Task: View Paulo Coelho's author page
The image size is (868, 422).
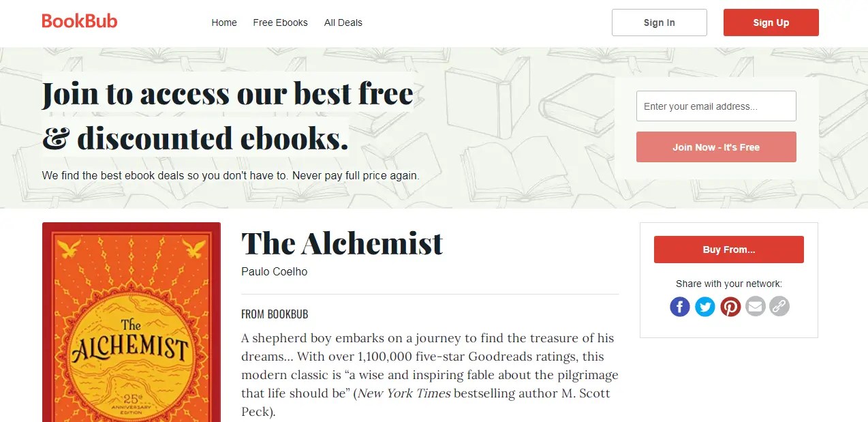Action: click(x=274, y=271)
